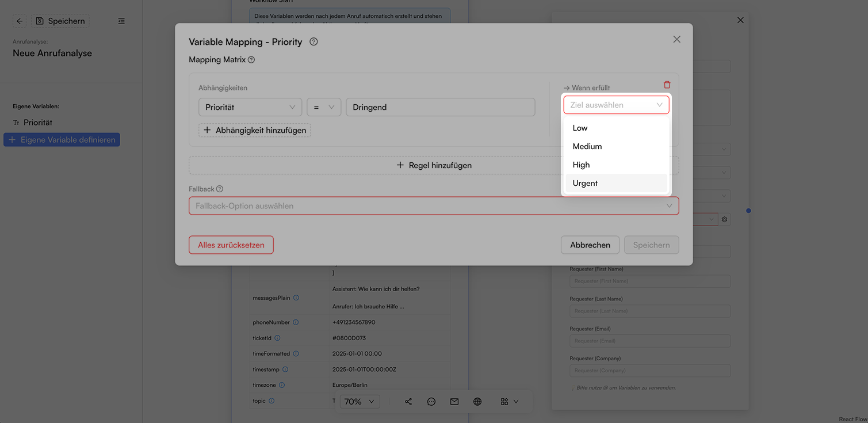The image size is (868, 423).
Task: Toggle the sidebar list menu icon
Action: [x=121, y=21]
